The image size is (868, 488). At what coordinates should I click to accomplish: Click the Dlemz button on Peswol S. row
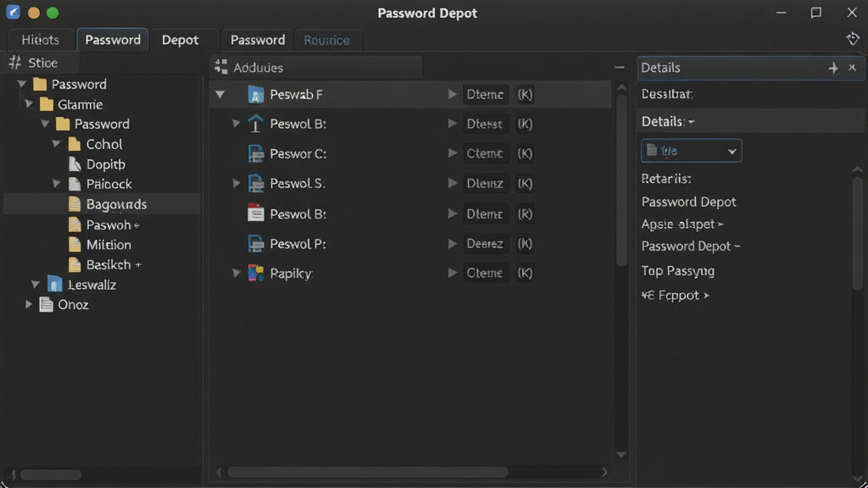485,183
